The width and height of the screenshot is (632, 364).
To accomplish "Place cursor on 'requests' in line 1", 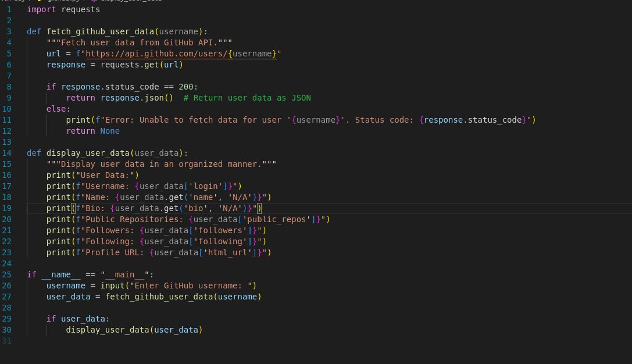I will [x=81, y=9].
